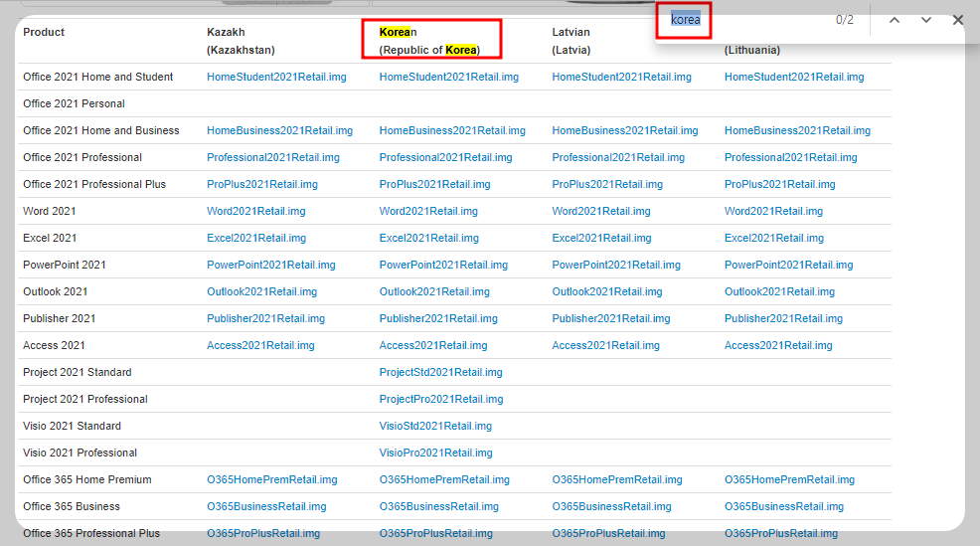The height and width of the screenshot is (546, 980).
Task: Go to previous find result arrow
Action: (x=895, y=20)
